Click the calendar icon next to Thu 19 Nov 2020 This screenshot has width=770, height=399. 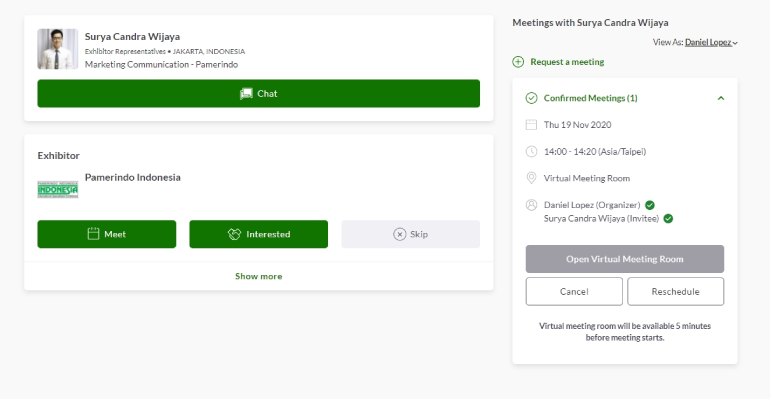[x=531, y=125]
